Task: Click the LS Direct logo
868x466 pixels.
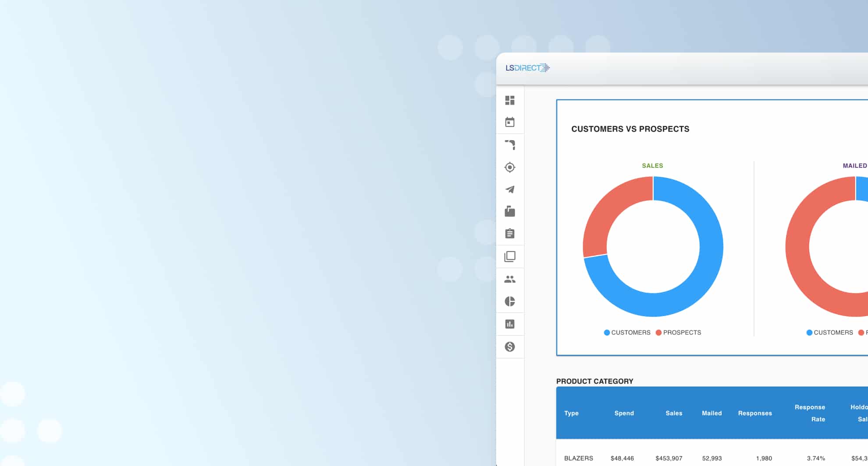Action: pos(527,68)
